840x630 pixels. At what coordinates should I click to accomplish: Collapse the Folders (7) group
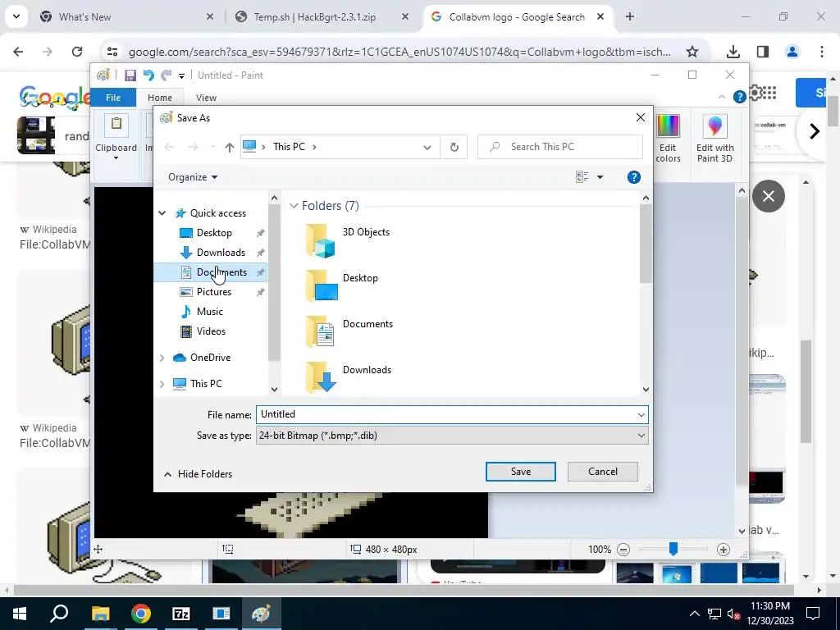pyautogui.click(x=294, y=206)
